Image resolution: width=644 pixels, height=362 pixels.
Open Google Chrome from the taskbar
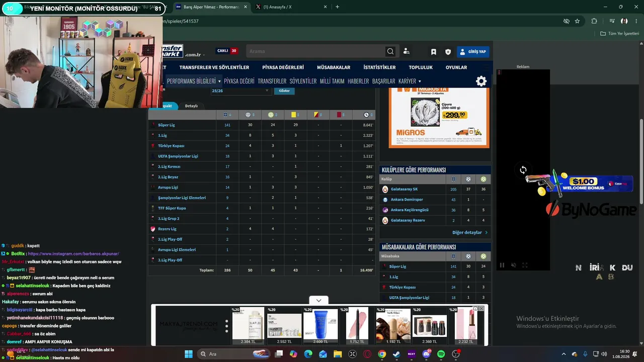(382, 354)
